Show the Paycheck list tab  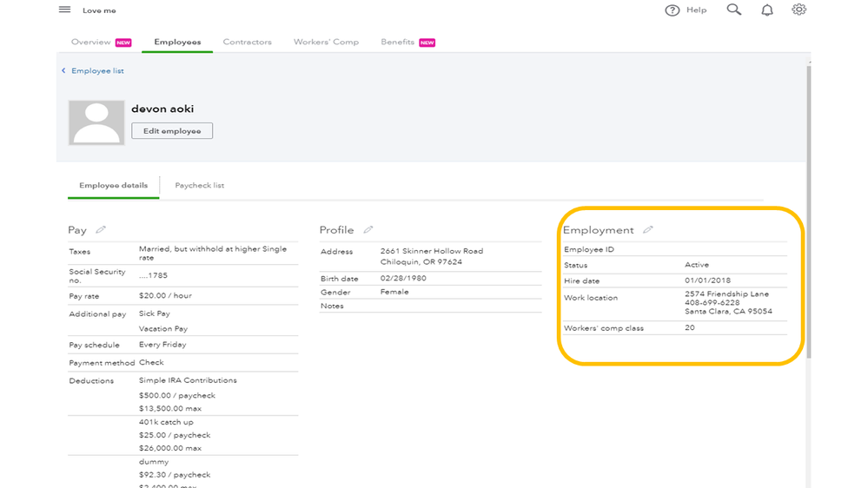click(200, 185)
